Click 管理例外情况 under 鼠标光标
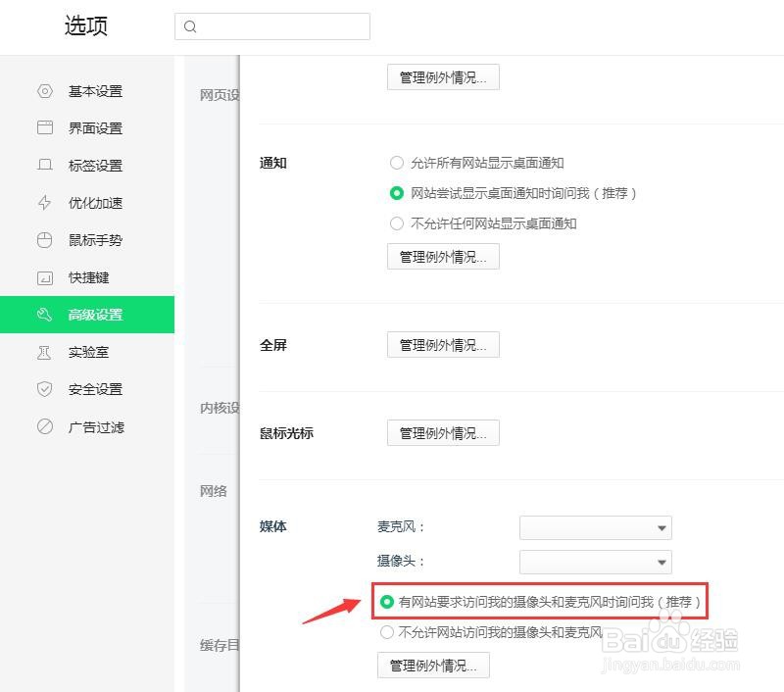 (x=443, y=432)
